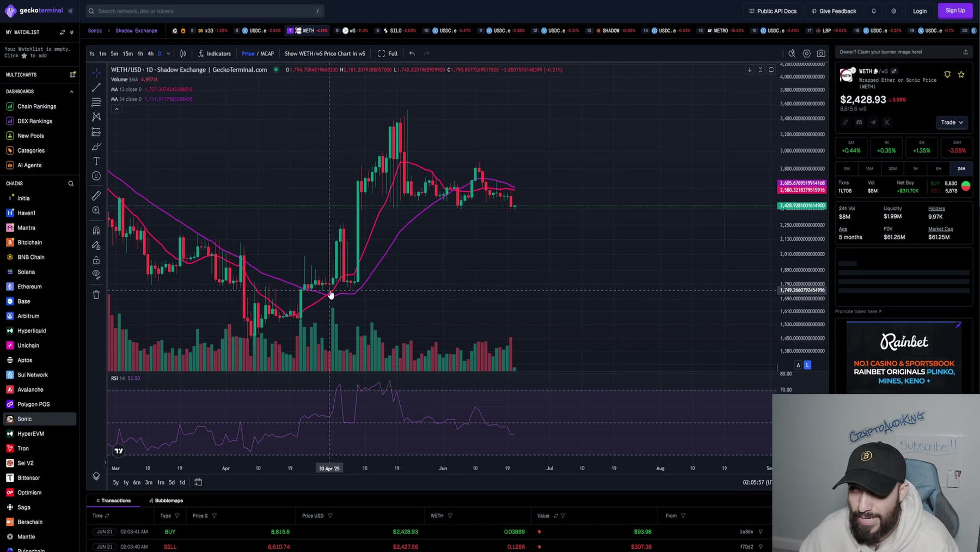980x552 pixels.
Task: Collapse the indicator legend arrow
Action: (117, 109)
